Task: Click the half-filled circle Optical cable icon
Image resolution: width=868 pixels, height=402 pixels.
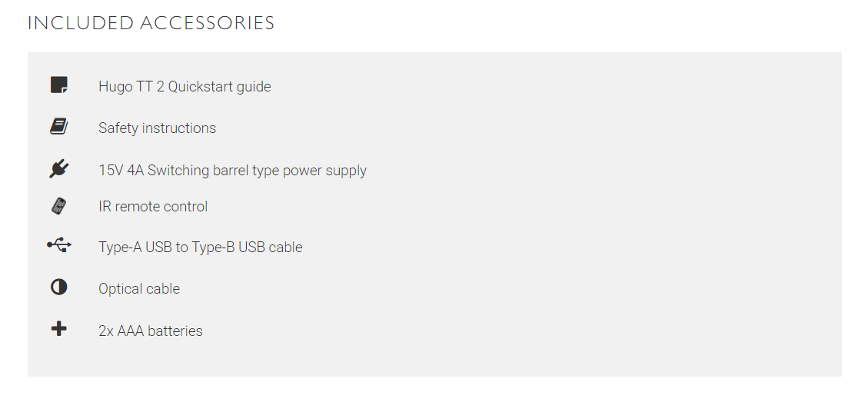Action: pyautogui.click(x=59, y=287)
